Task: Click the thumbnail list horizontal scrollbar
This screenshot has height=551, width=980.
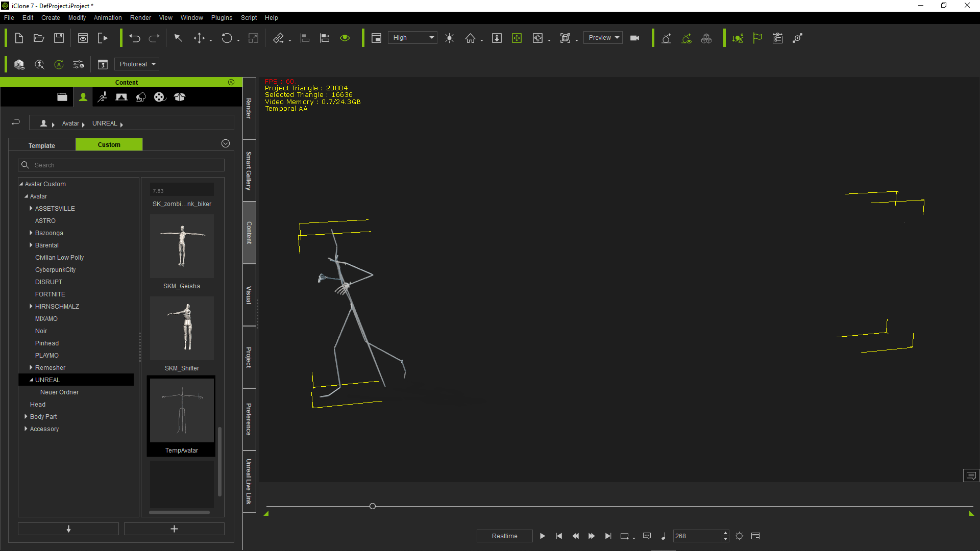Action: [179, 512]
